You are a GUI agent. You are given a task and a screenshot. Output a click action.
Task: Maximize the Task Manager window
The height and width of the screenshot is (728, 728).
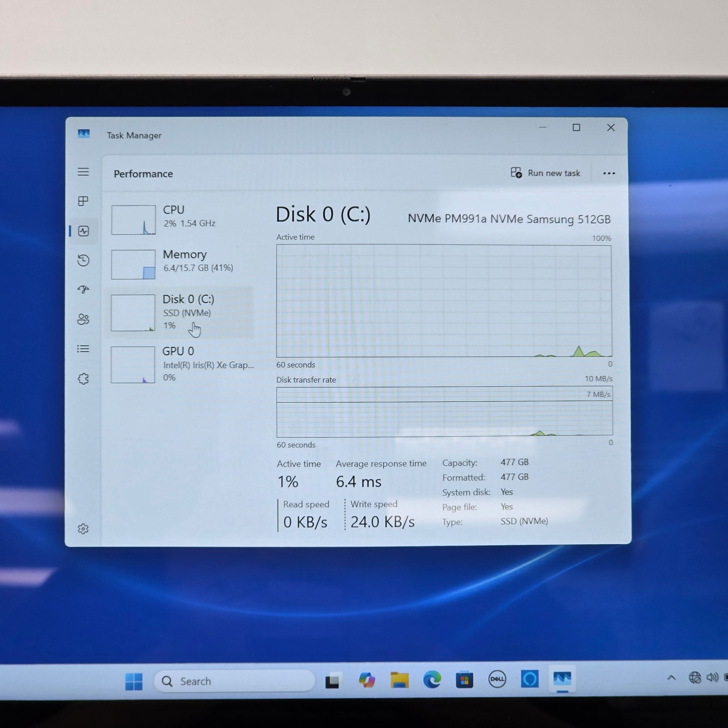(x=576, y=128)
